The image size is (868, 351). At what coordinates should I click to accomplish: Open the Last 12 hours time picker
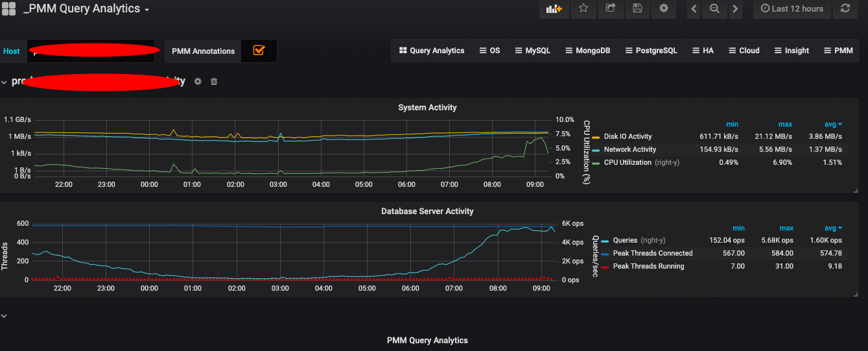pyautogui.click(x=792, y=8)
